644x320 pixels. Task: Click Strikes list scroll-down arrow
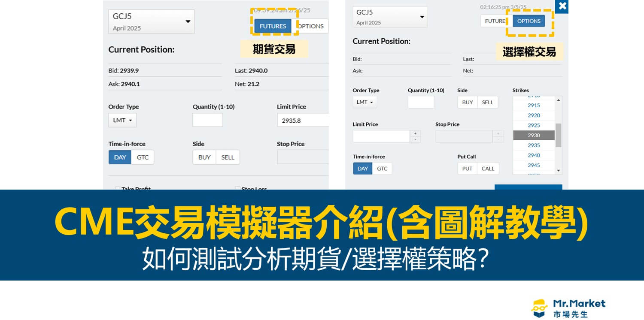[x=559, y=171]
